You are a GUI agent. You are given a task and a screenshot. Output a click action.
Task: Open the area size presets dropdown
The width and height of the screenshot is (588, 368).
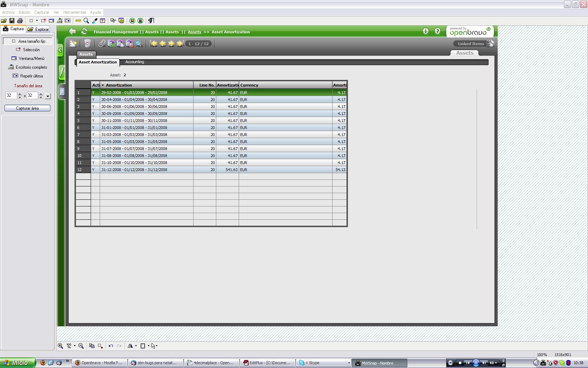(48, 96)
